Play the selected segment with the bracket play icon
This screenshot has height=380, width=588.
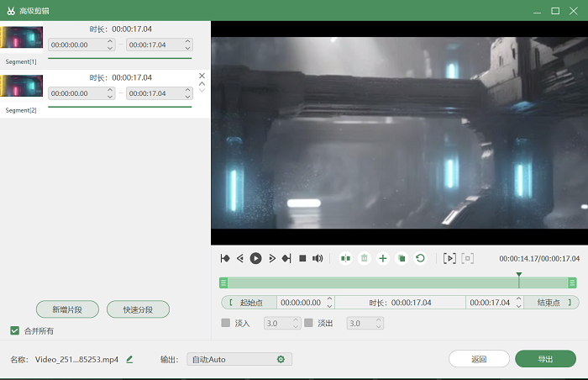(x=449, y=258)
